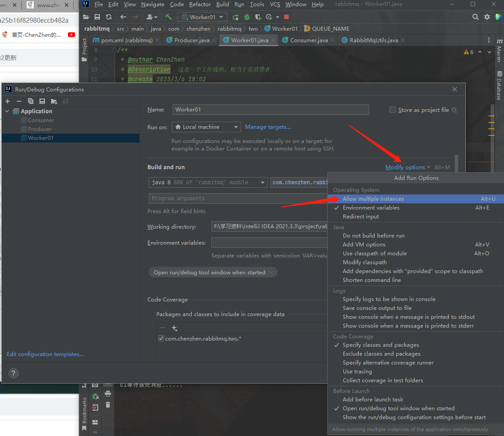Image resolution: width=504 pixels, height=436 pixels.
Task: Stop the running process red square
Action: 286,17
